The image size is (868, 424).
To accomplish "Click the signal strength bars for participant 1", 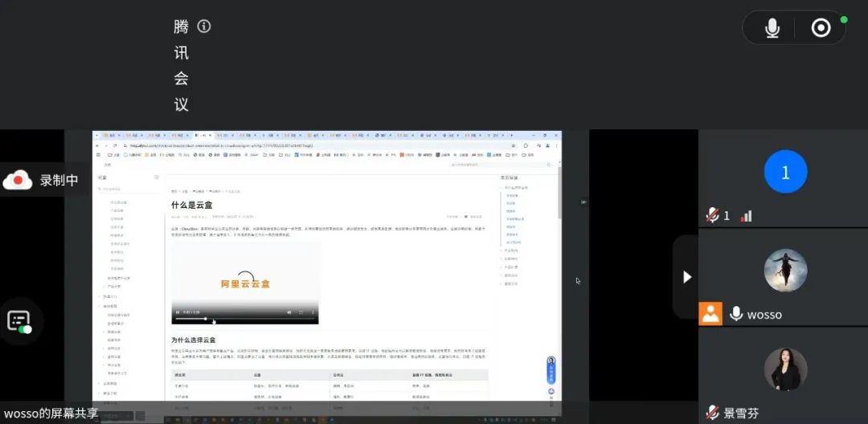I will (x=746, y=215).
